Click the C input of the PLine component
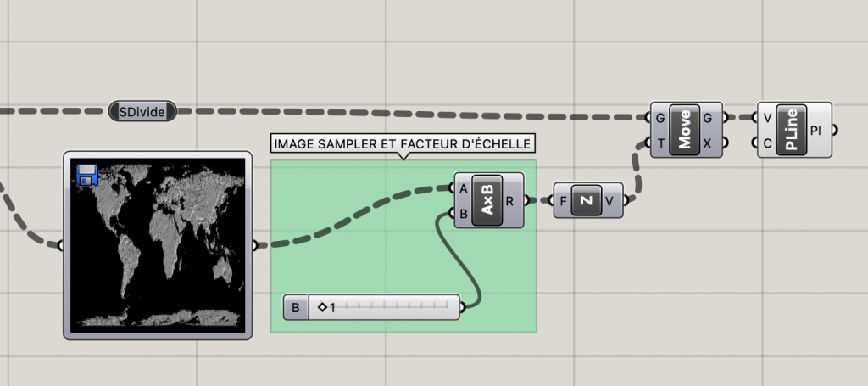This screenshot has width=868, height=386. click(767, 143)
